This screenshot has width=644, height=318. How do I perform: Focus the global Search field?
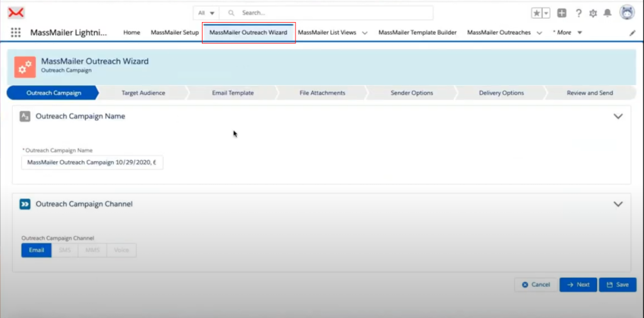[326, 13]
